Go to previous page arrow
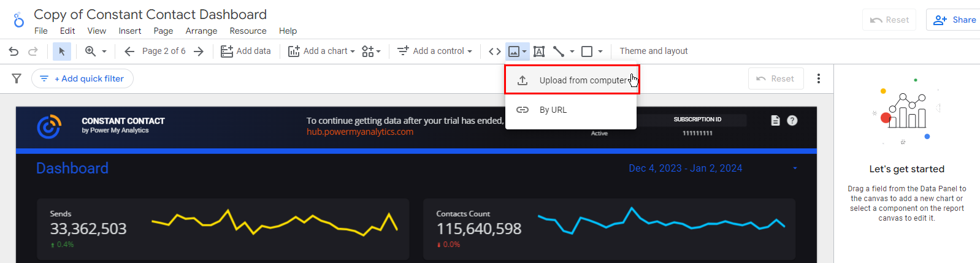This screenshot has width=980, height=263. tap(129, 51)
